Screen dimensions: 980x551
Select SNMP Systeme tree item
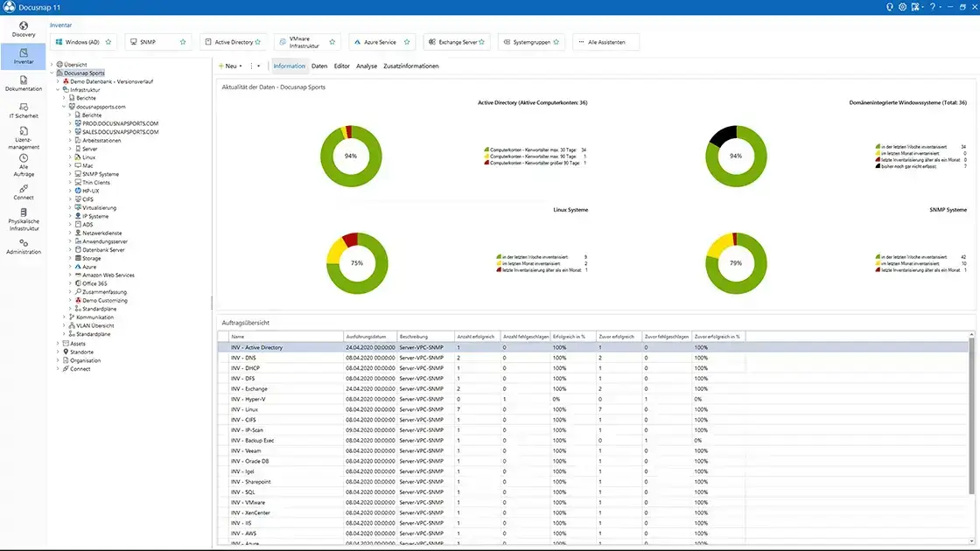pyautogui.click(x=100, y=174)
